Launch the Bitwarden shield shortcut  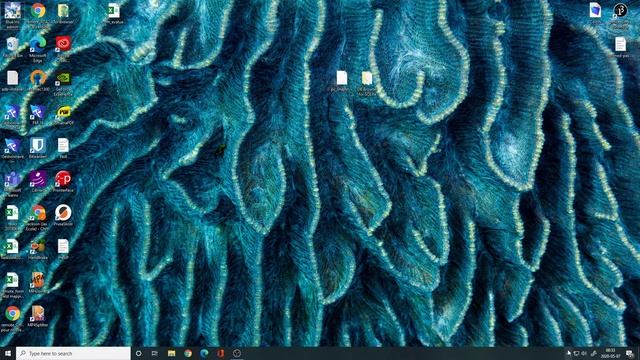tap(38, 145)
